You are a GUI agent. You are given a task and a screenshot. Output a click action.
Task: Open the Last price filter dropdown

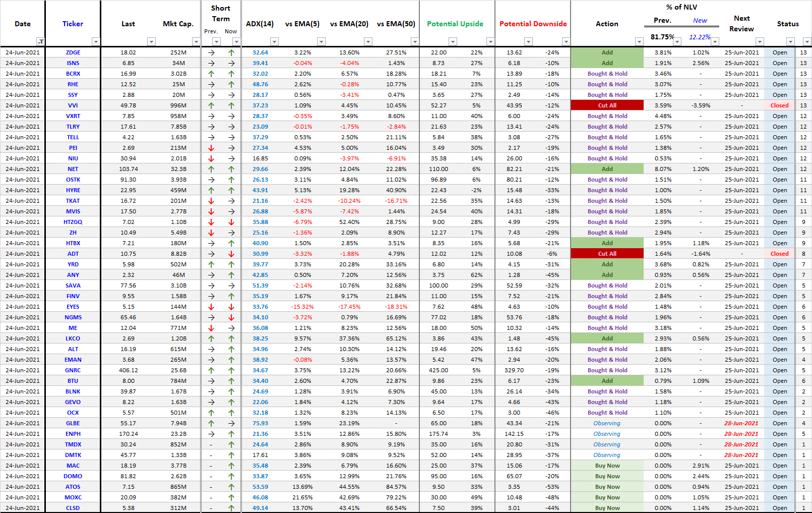[151, 41]
